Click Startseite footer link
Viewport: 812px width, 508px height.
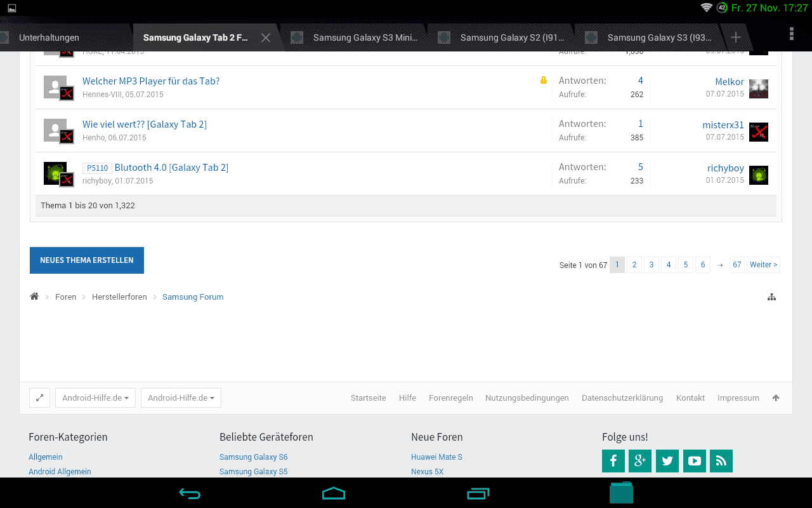pos(369,398)
